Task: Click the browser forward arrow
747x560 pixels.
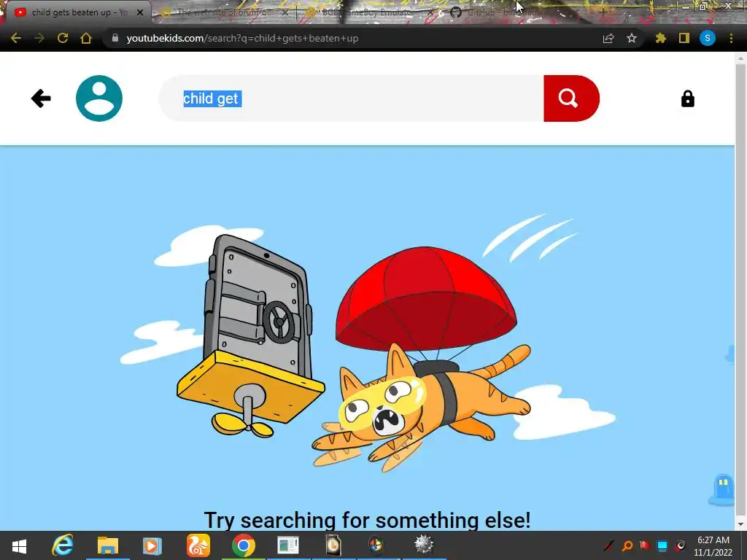Action: [x=39, y=38]
